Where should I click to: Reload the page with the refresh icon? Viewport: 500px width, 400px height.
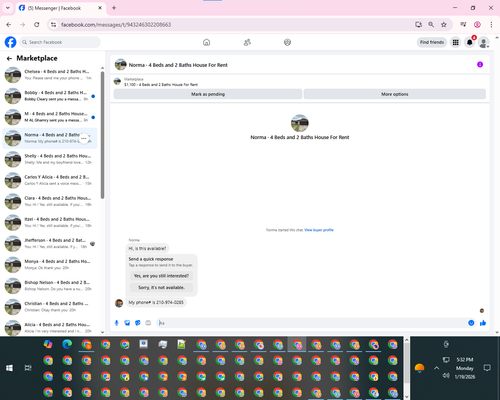coord(37,25)
